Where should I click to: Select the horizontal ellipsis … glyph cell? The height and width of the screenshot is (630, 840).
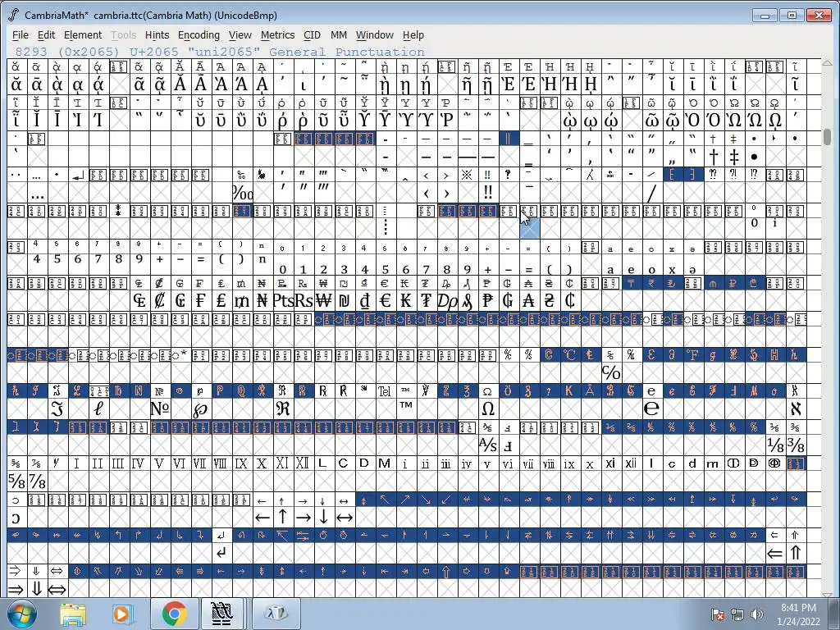(36, 192)
